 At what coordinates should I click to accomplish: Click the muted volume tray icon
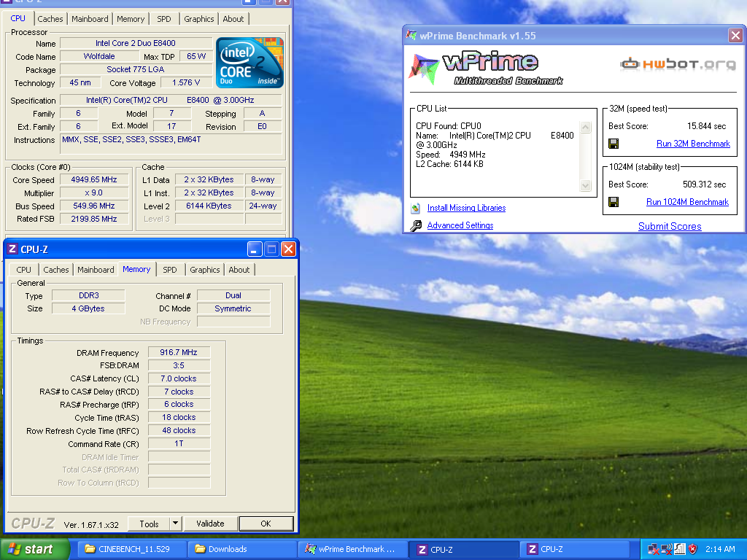pyautogui.click(x=667, y=550)
